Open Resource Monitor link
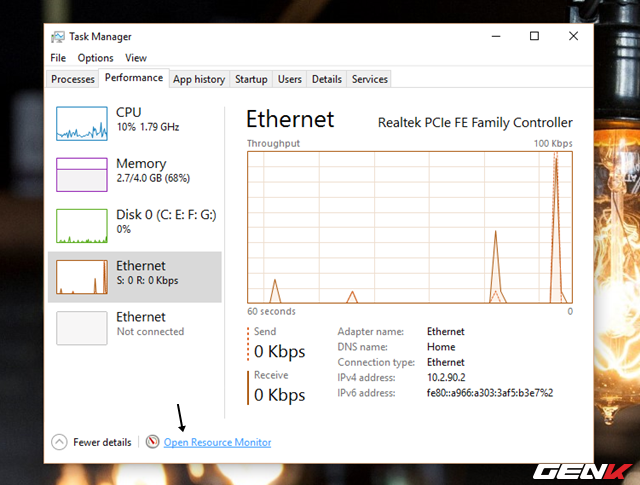The image size is (640, 485). (x=217, y=442)
